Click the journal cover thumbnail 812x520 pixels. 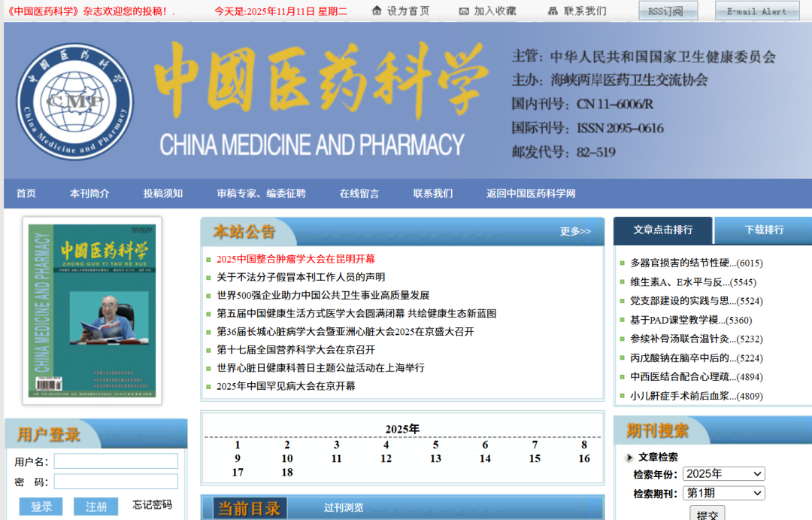92,311
